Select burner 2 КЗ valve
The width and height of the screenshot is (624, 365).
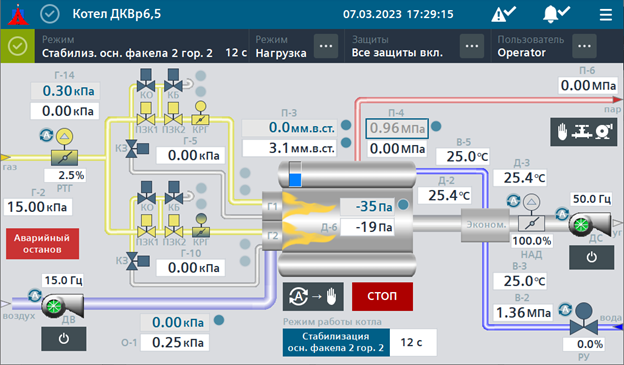(138, 261)
